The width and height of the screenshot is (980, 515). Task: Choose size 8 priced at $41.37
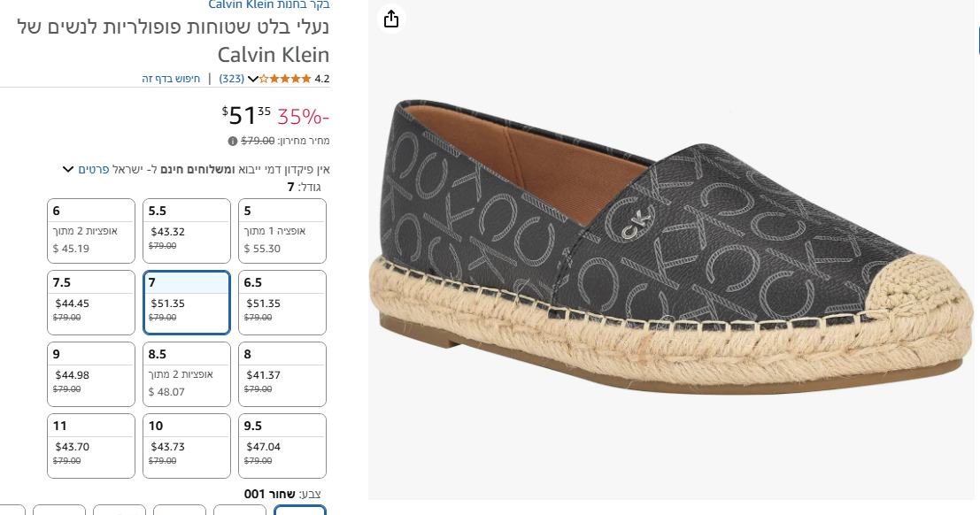click(x=282, y=373)
